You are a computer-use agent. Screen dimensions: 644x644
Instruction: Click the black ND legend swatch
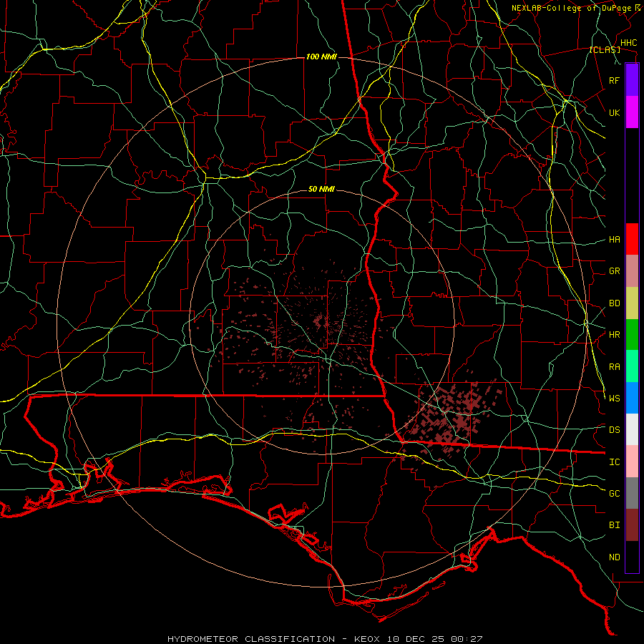click(x=632, y=557)
